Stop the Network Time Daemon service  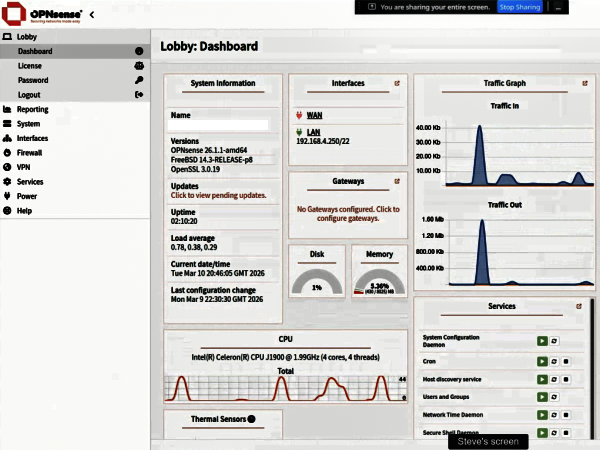tap(566, 415)
